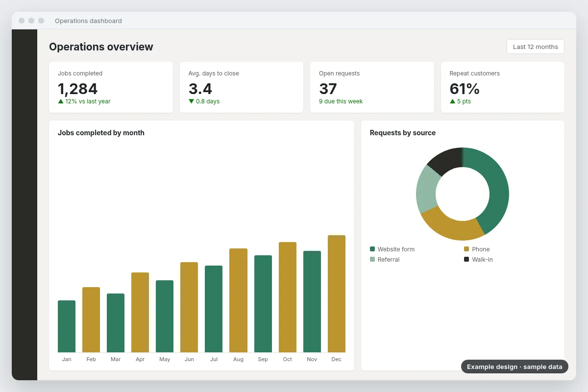
Task: Click the Avg. days to close value 3.4
Action: coord(200,89)
